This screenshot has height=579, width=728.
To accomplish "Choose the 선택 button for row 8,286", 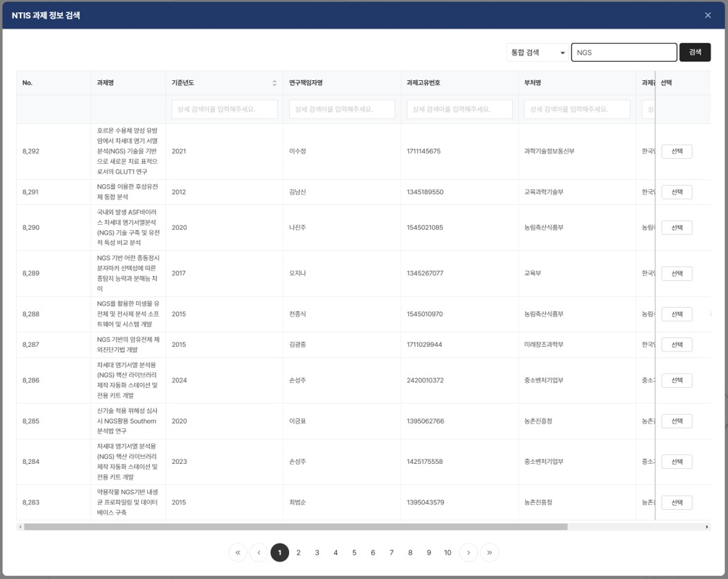I will (677, 380).
